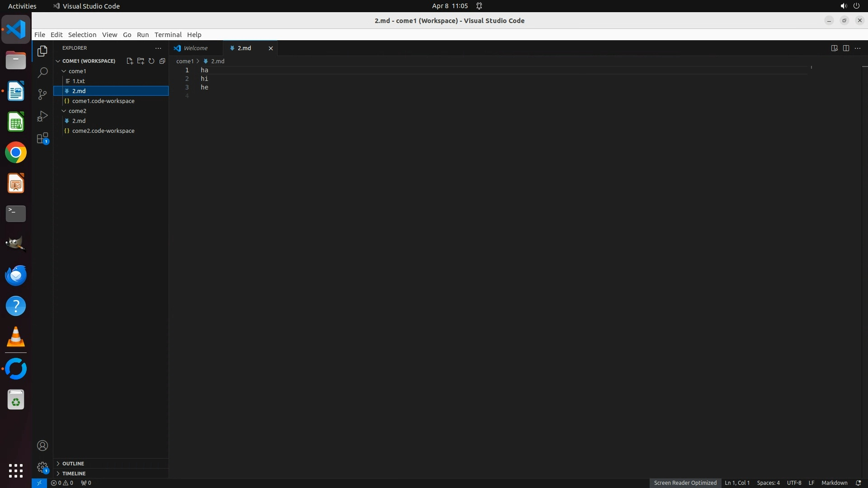Open markdown preview to the side
This screenshot has height=488, width=868.
tap(835, 48)
